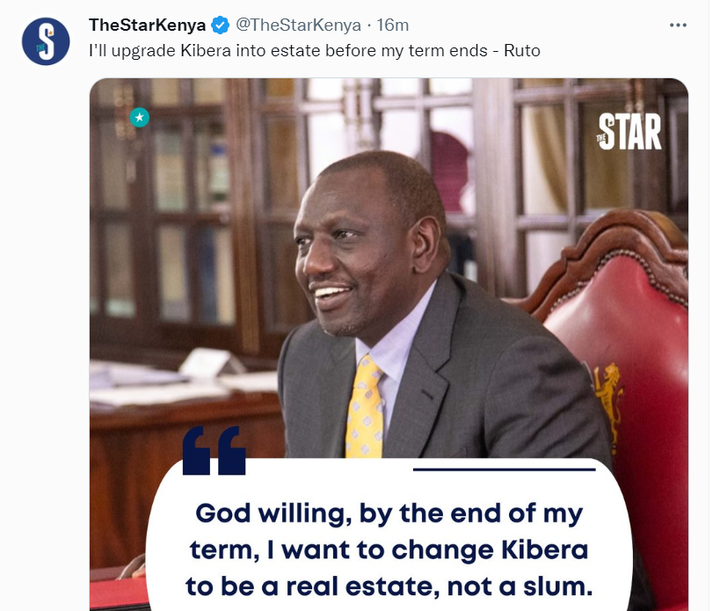Open the 16m timestamp permalink
720x611 pixels.
[393, 25]
